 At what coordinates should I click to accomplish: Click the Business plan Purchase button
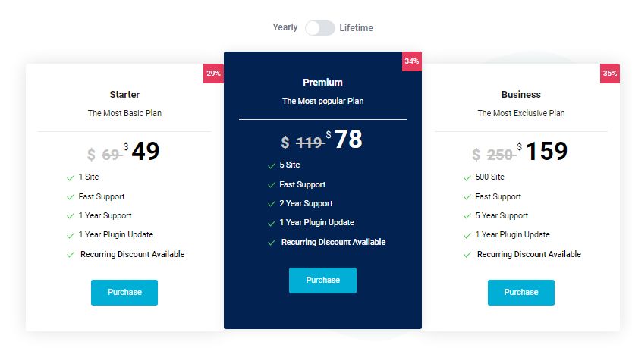(x=520, y=293)
